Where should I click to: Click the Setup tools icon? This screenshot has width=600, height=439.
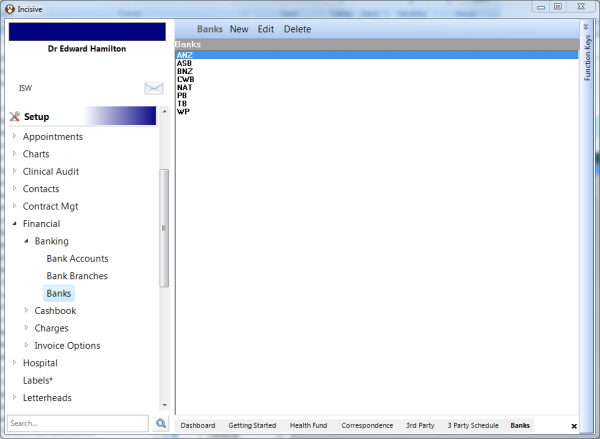[15, 116]
